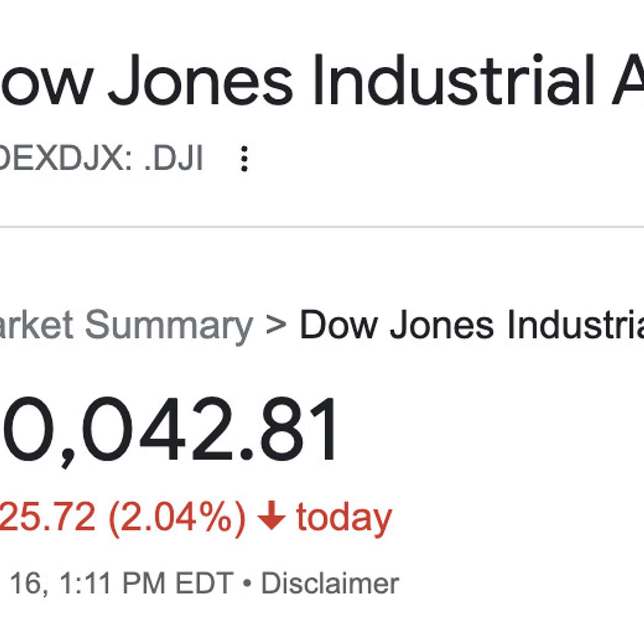Click the breadcrumb chevron separator
Image resolution: width=644 pixels, height=644 pixels.
[276, 325]
